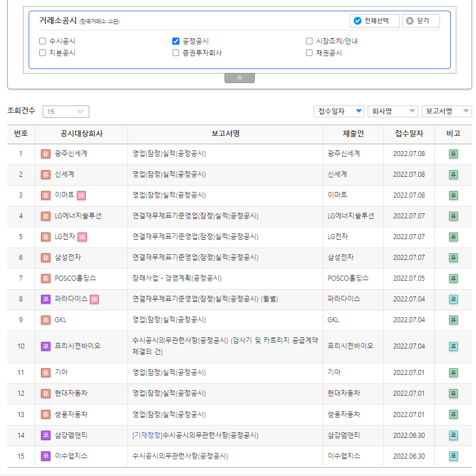476x476 pixels.
Task: Click the 전체선택 button
Action: pos(374,21)
